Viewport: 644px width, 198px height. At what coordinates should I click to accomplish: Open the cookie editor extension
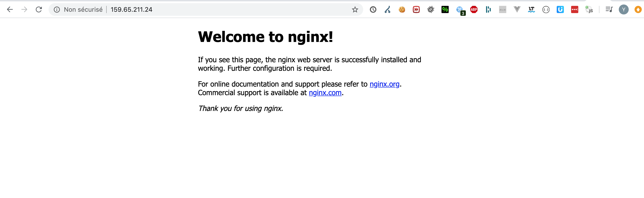click(402, 9)
